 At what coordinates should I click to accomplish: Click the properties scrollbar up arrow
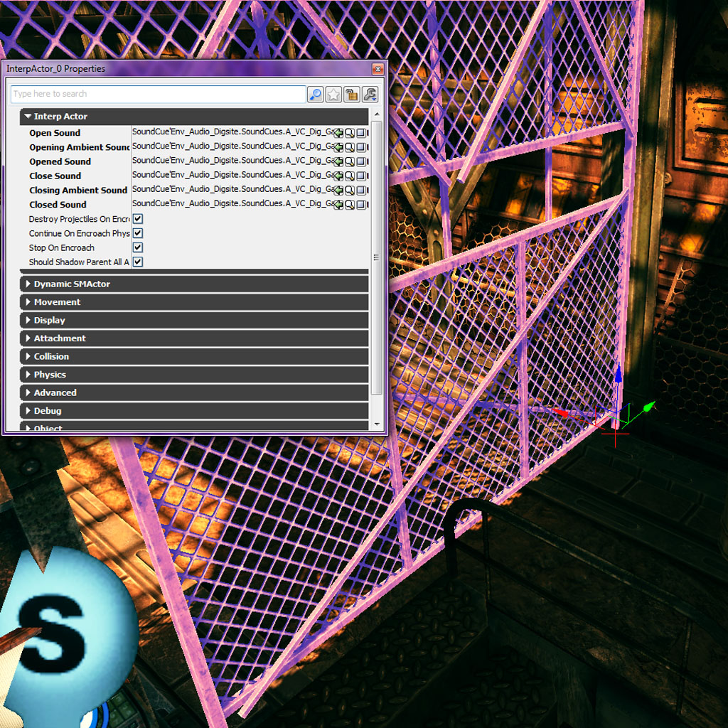pyautogui.click(x=377, y=114)
